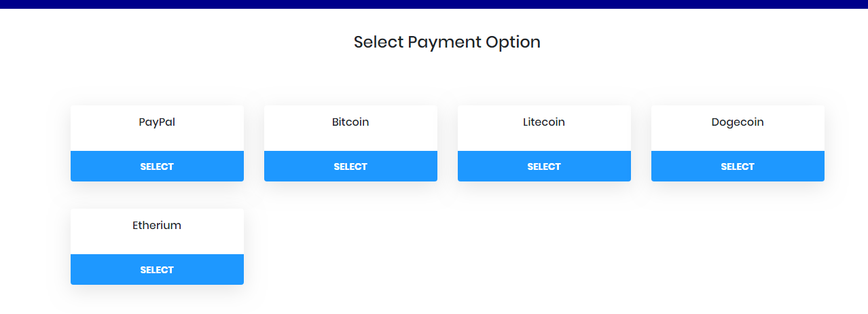The image size is (868, 314).
Task: Choose PayPal as the payment option
Action: tap(157, 167)
